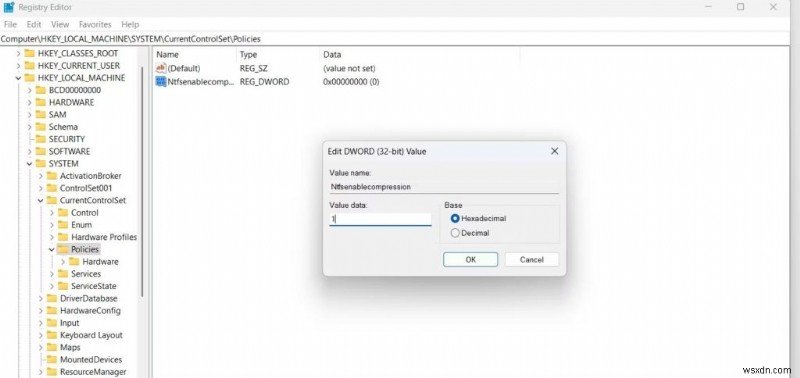
Task: Click the registry path address bar
Action: click(395, 39)
